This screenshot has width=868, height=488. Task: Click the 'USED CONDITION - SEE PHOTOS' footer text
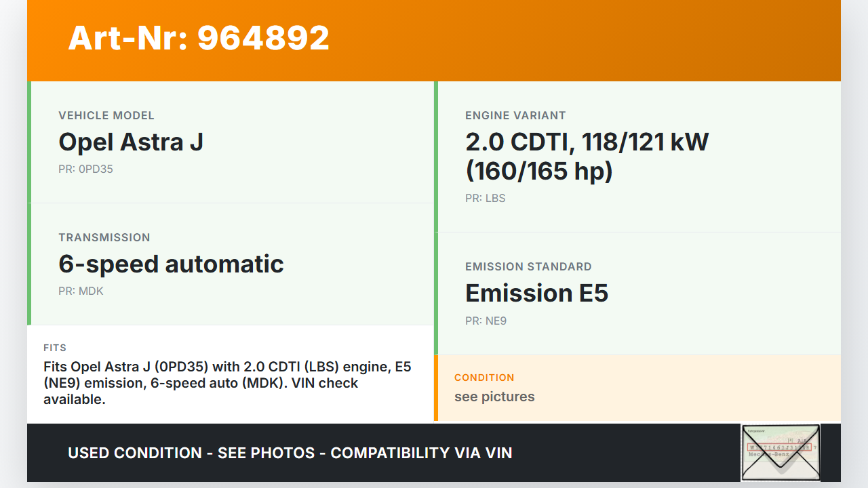coord(290,453)
